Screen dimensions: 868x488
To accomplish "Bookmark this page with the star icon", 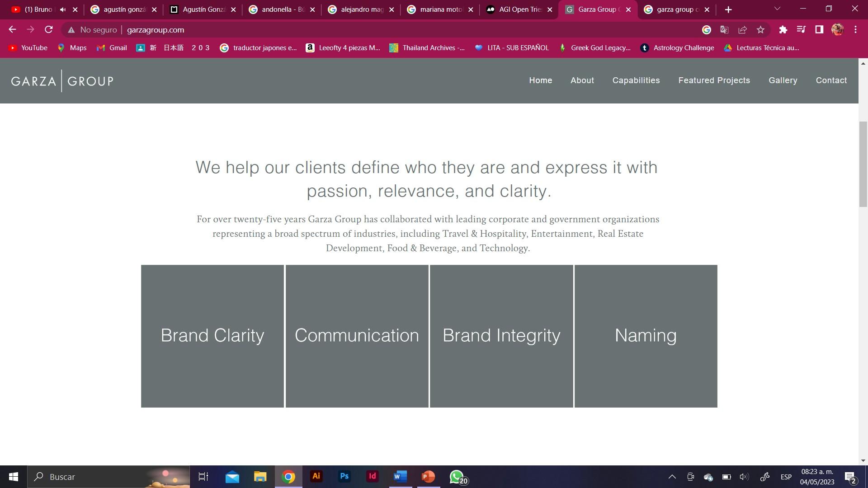I will coord(760,30).
